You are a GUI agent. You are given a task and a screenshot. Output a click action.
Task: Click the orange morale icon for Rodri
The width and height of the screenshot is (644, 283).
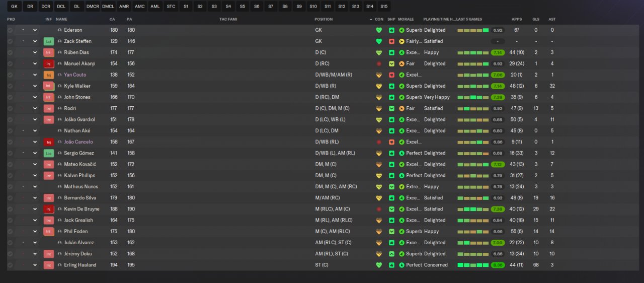pos(401,108)
